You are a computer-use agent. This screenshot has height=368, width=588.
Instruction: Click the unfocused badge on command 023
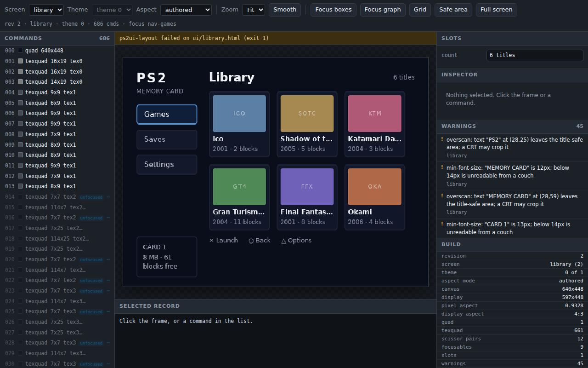click(x=91, y=291)
